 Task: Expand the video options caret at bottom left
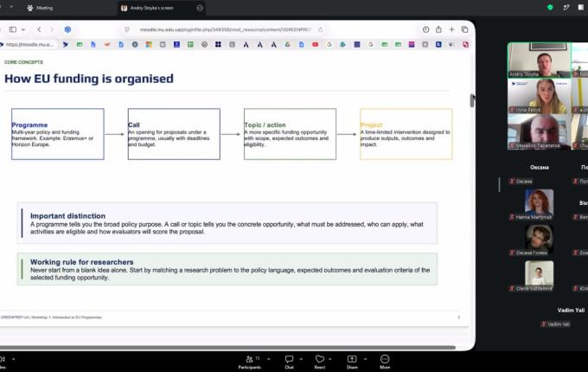point(14,359)
